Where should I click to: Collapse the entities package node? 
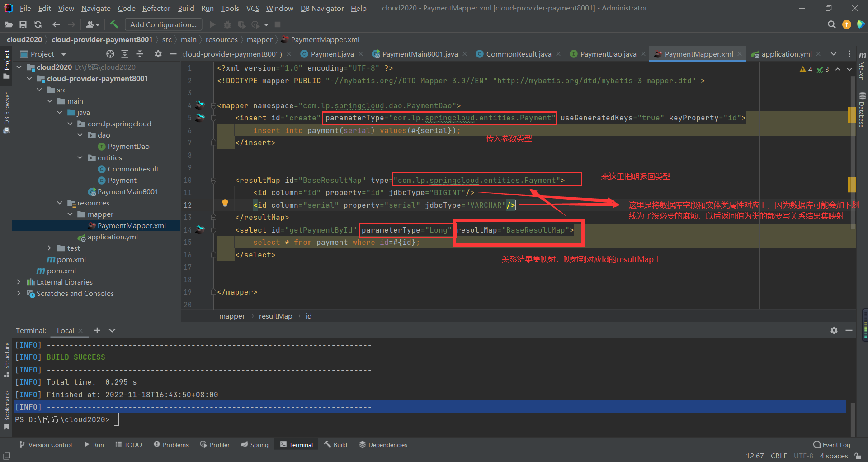(x=80, y=157)
